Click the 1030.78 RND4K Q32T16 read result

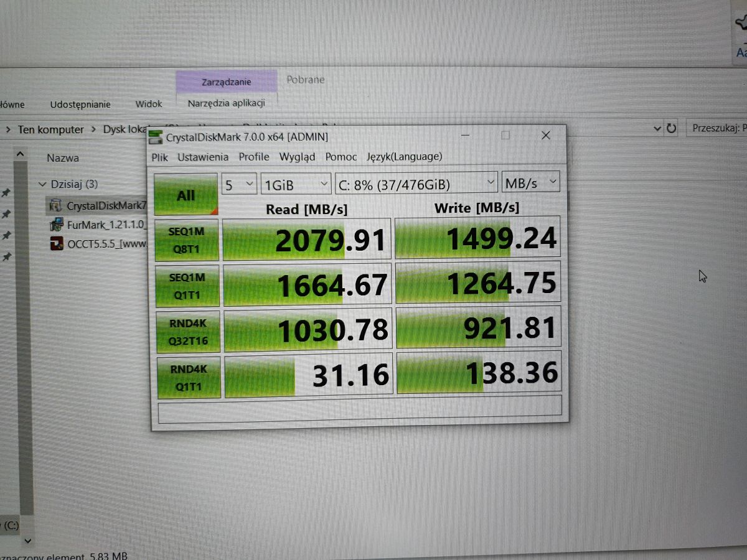click(308, 329)
